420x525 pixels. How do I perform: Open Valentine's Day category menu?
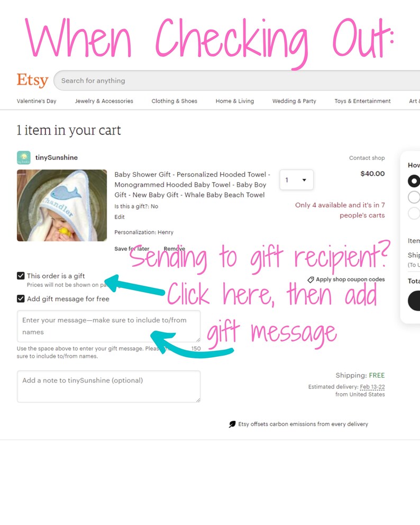point(36,101)
